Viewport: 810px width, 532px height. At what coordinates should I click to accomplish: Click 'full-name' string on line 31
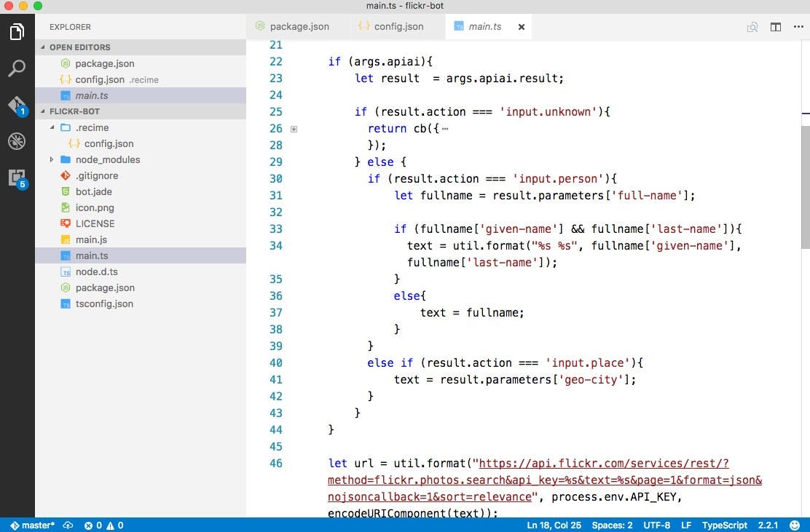pos(647,196)
